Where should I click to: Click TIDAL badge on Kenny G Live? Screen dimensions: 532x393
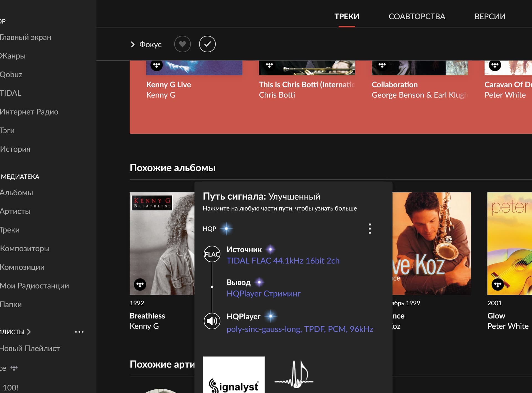157,65
